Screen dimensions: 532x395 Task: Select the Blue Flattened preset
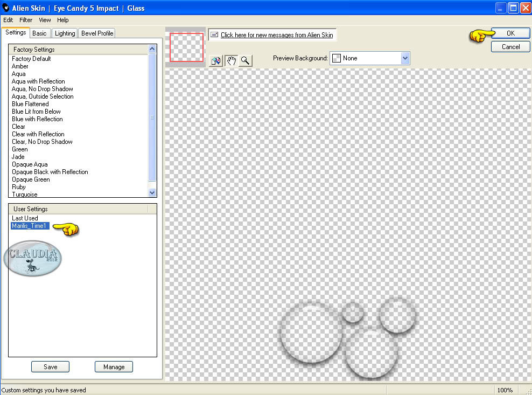[x=30, y=104]
